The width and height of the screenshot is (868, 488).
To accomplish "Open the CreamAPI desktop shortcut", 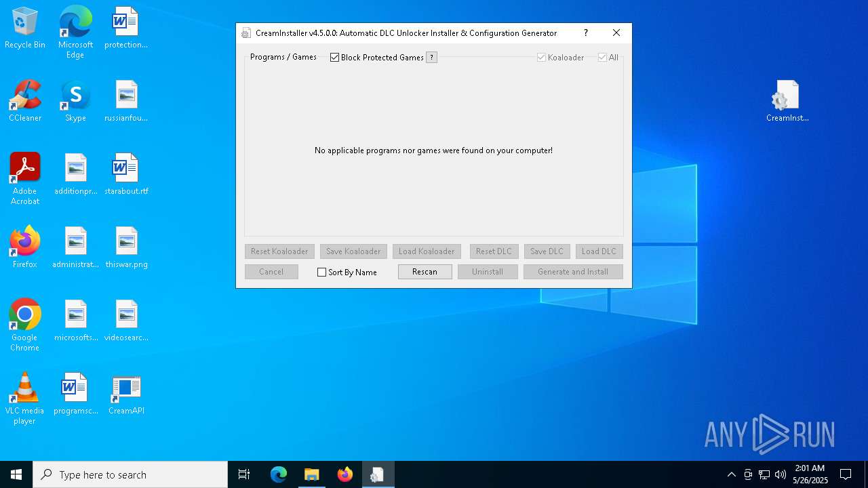I will 126,394.
